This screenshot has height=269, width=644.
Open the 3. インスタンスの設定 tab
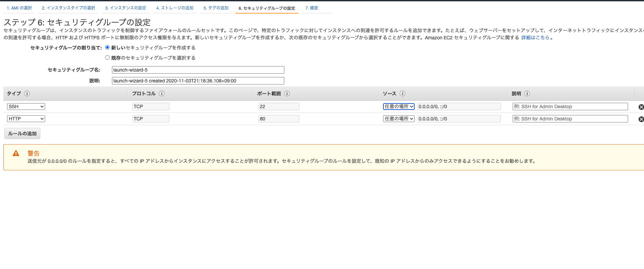pyautogui.click(x=126, y=8)
